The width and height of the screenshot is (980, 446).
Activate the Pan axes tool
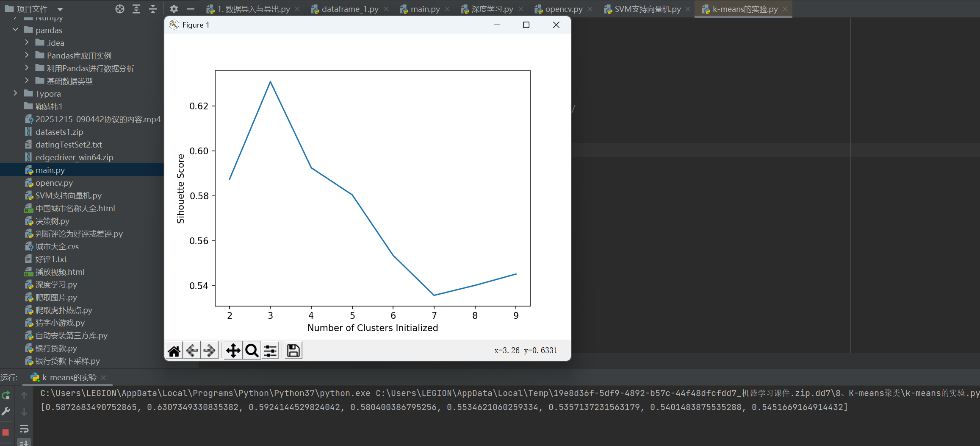pyautogui.click(x=233, y=351)
